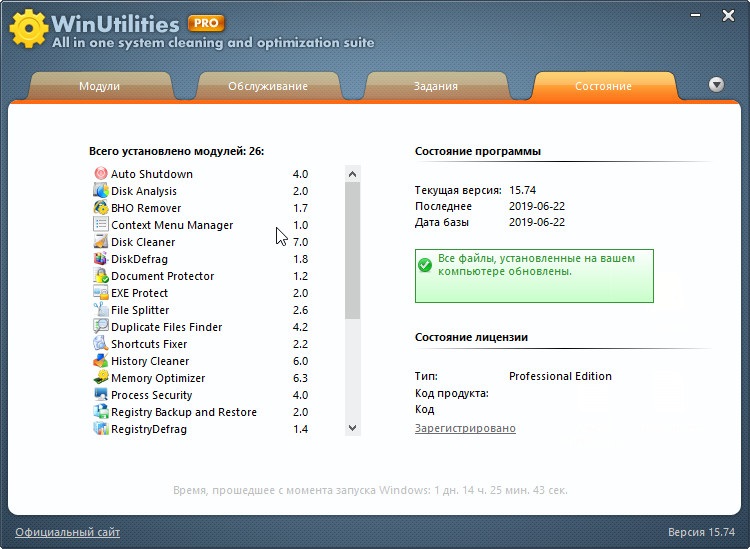Click the History Cleaner icon
Screen dimensions: 750x549
pyautogui.click(x=100, y=360)
